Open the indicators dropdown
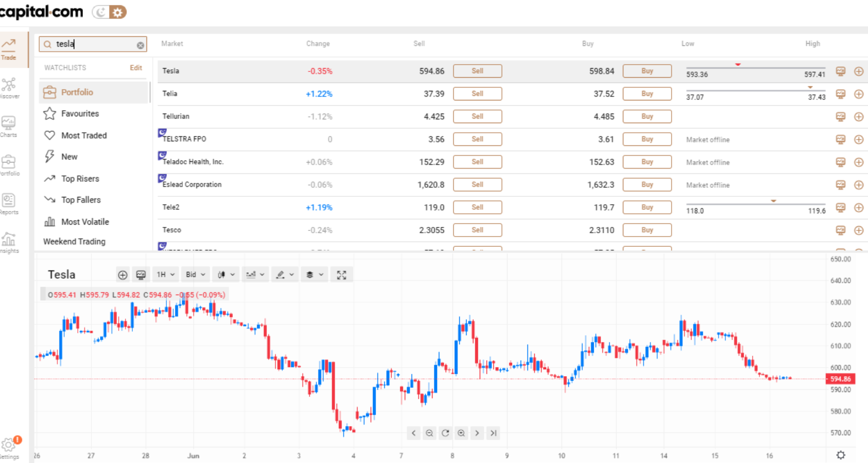This screenshot has height=463, width=868. (x=255, y=275)
